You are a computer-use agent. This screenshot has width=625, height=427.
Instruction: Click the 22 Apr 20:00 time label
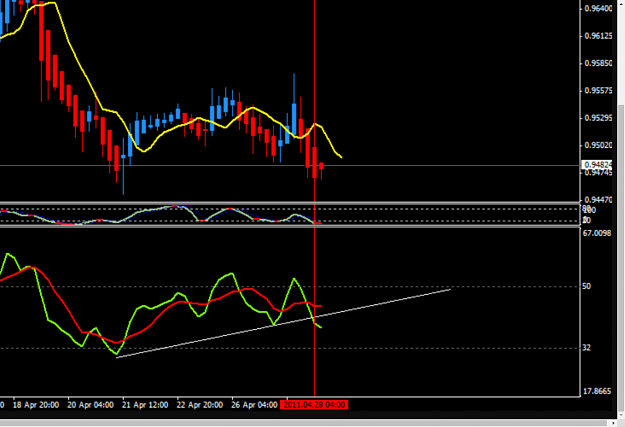200,405
